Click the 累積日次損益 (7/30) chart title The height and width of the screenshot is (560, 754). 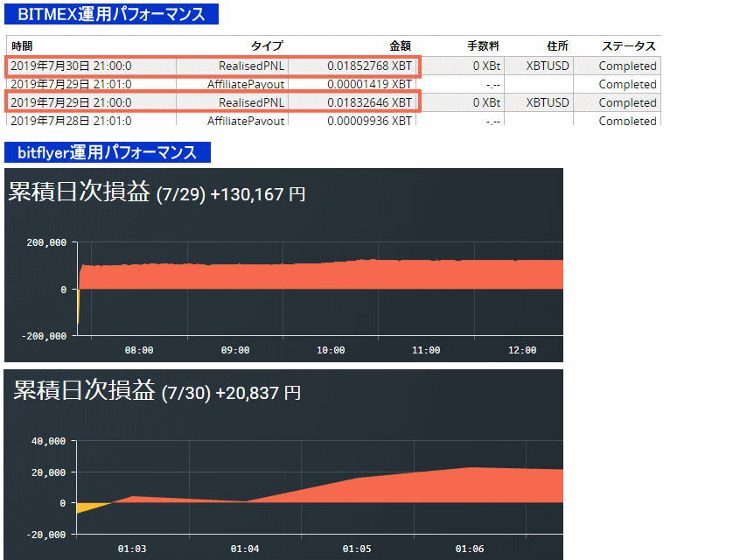pyautogui.click(x=157, y=392)
